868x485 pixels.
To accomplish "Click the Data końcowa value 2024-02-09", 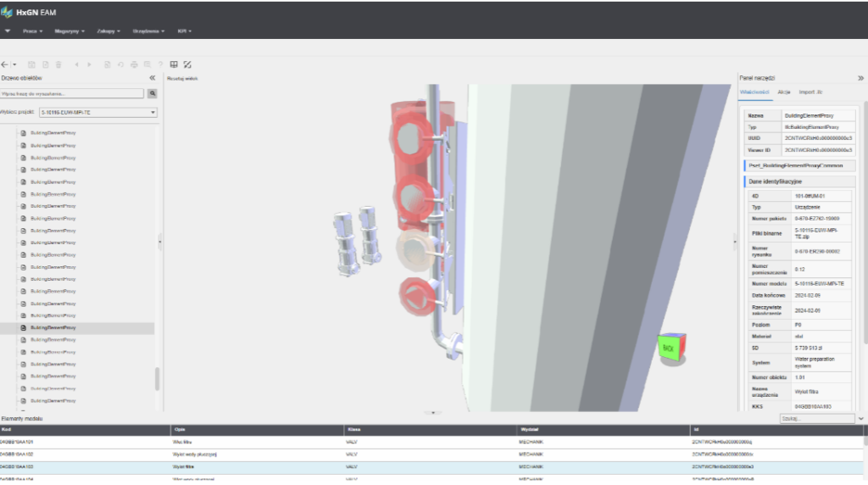I will [808, 296].
